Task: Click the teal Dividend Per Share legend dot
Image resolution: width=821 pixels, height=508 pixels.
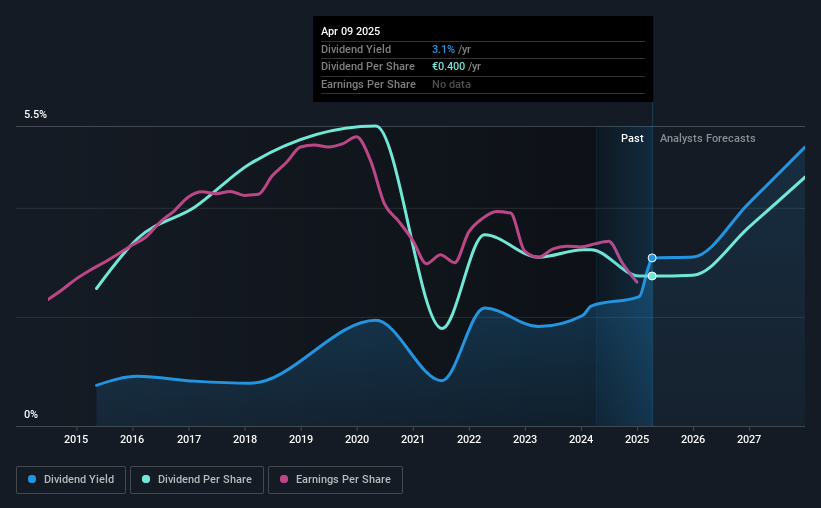Action: tap(146, 479)
